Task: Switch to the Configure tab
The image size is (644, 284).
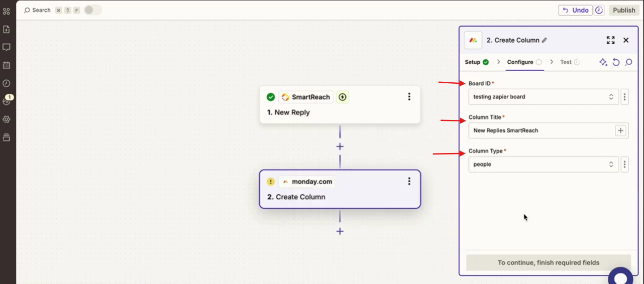Action: tap(524, 62)
